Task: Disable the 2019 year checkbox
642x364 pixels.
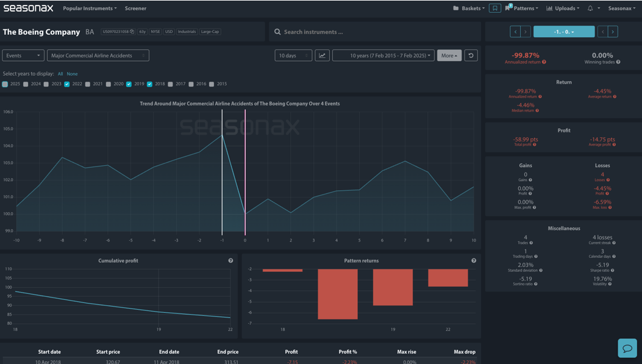Action: point(129,84)
